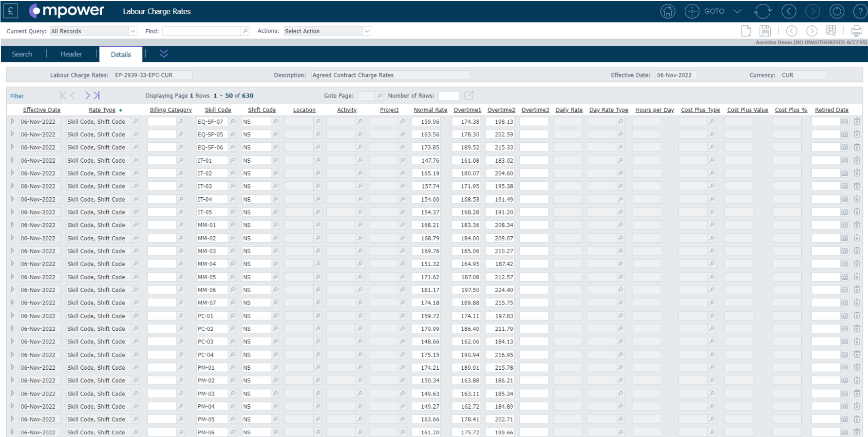The width and height of the screenshot is (868, 437).
Task: Open the grid search view icon
Action: pyautogui.click(x=831, y=31)
